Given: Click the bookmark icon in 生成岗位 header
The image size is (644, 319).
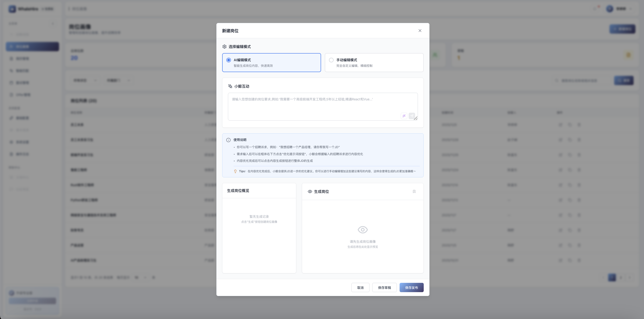Looking at the screenshot, I should coord(414,191).
